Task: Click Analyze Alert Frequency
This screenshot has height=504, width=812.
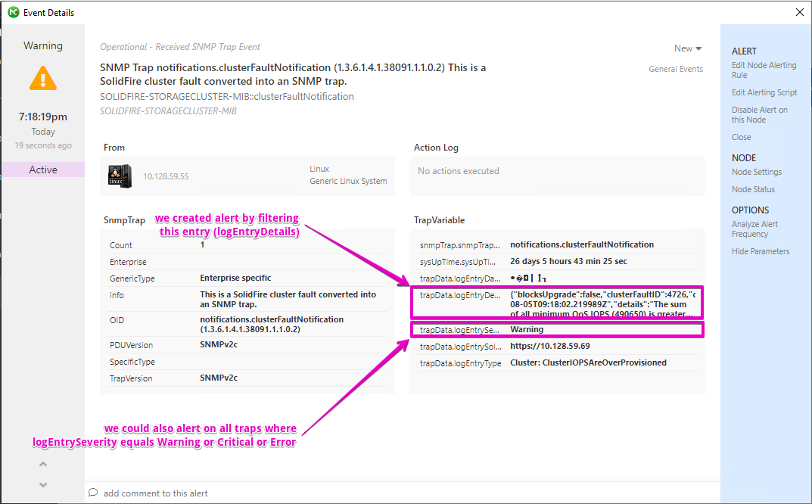Action: [x=754, y=229]
